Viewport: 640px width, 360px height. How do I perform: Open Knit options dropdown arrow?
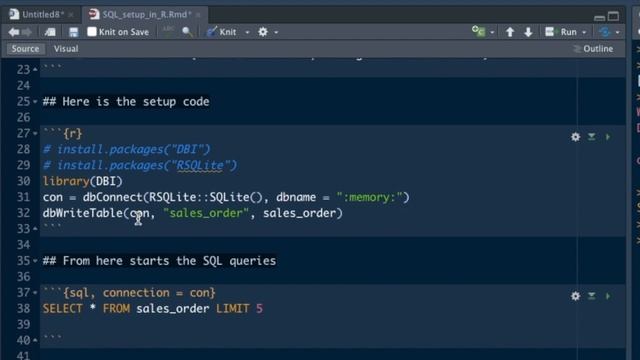247,32
